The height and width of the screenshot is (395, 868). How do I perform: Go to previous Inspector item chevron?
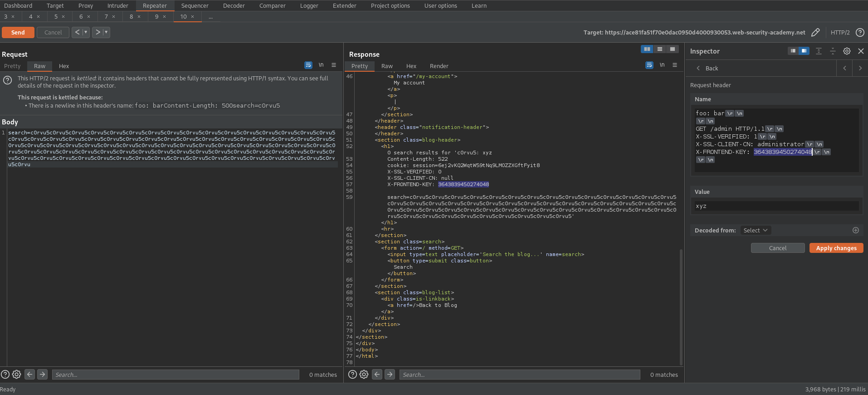(844, 68)
